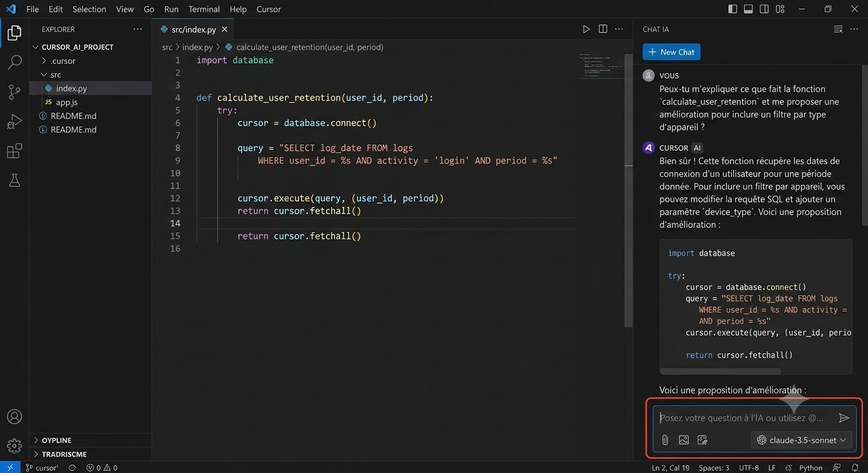Open the Manage gear menu
The height and width of the screenshot is (473, 868).
(x=14, y=445)
